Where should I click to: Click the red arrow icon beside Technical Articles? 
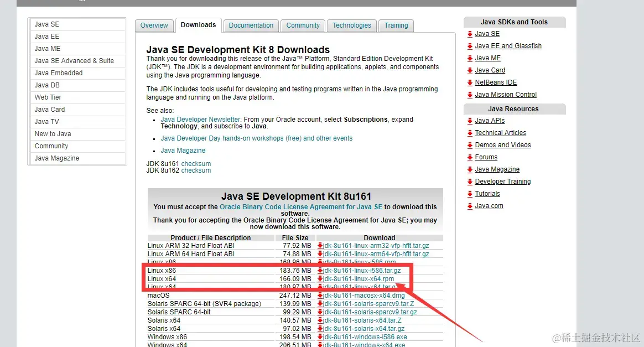[x=470, y=133]
